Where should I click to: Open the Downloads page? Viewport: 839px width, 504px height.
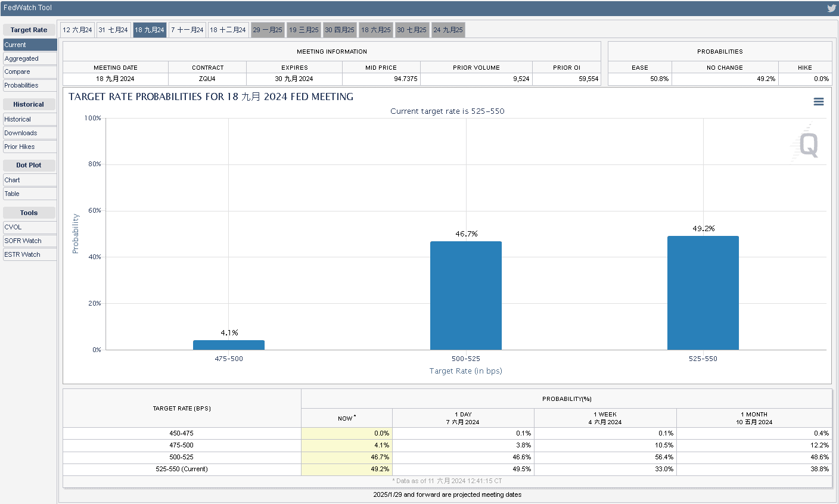pos(29,133)
